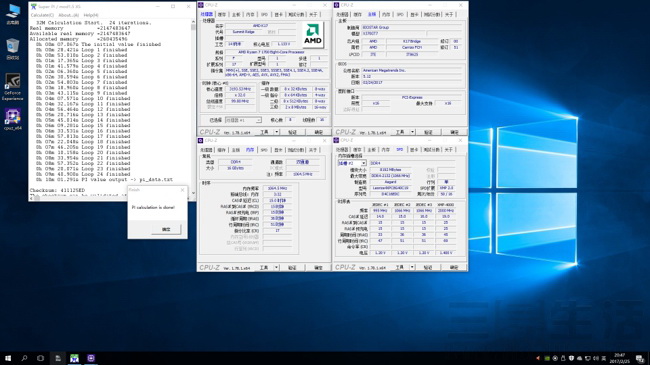Open taskbar search
Viewport: 650px width, 365px height.
pos(24,358)
